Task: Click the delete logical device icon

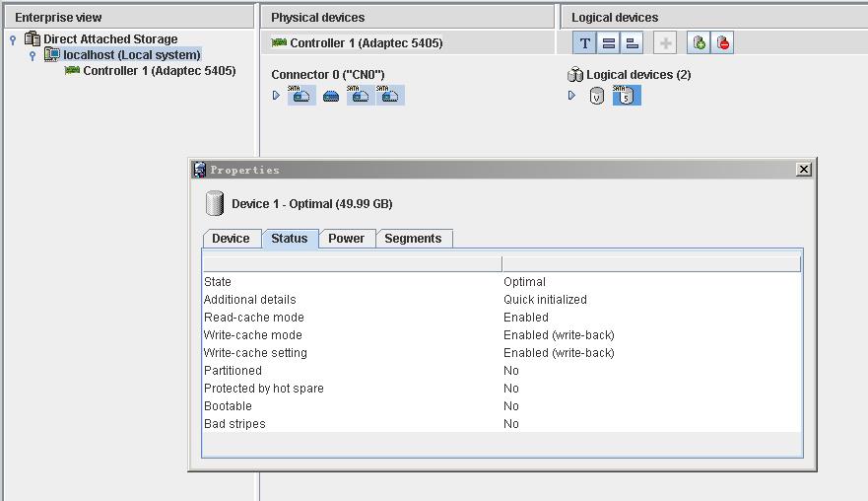Action: tap(723, 43)
